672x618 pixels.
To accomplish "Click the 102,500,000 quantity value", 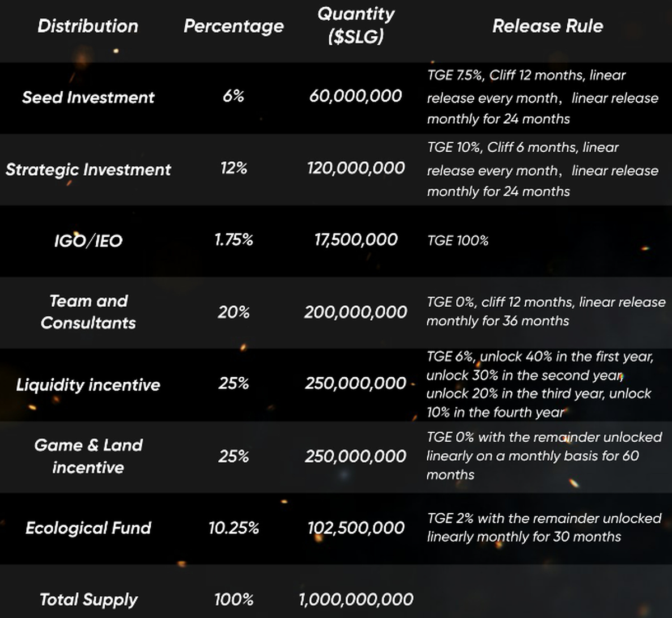I will (x=356, y=528).
